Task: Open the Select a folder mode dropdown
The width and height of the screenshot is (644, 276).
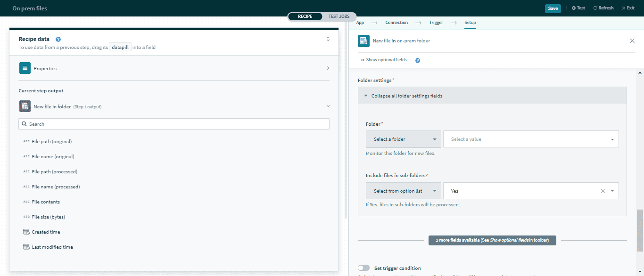Action: (x=403, y=139)
